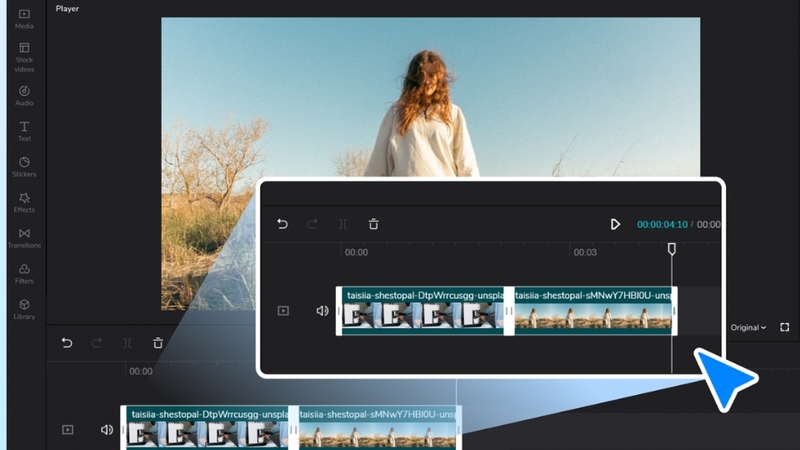
Task: Click the current timecode 00:00:04:10
Action: pyautogui.click(x=662, y=224)
